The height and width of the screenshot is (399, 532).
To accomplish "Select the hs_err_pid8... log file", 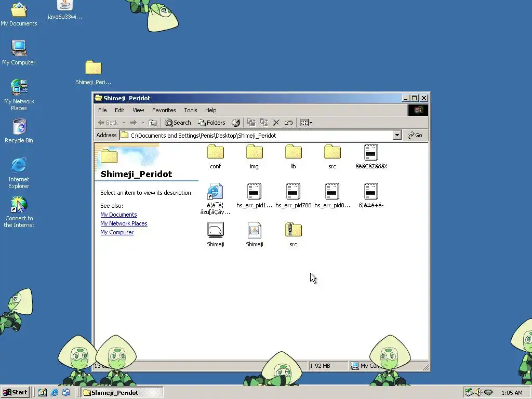I will point(332,195).
